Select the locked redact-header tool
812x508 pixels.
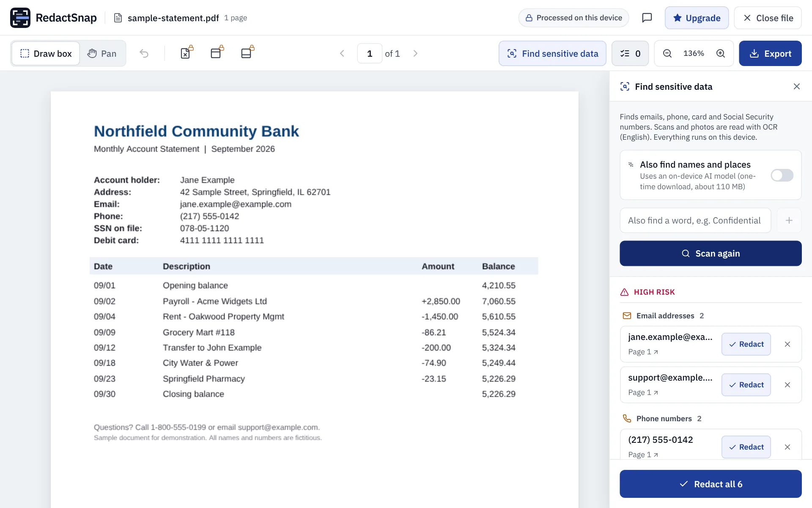pos(217,52)
